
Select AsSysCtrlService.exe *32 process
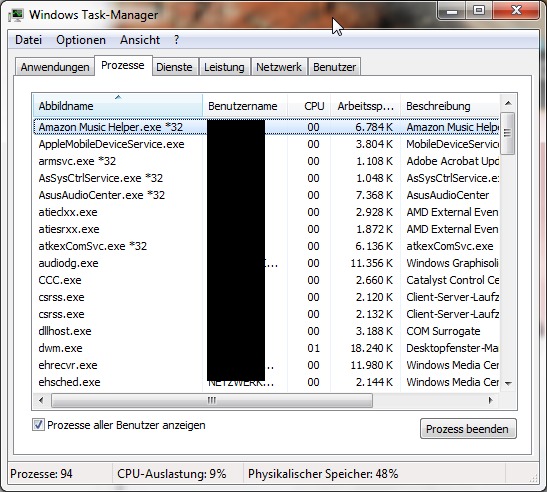click(266, 178)
